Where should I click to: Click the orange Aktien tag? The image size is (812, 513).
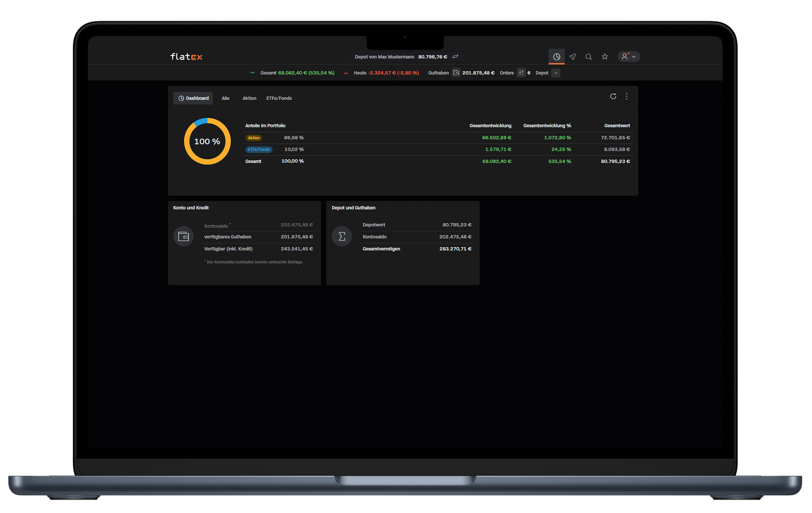pos(254,138)
